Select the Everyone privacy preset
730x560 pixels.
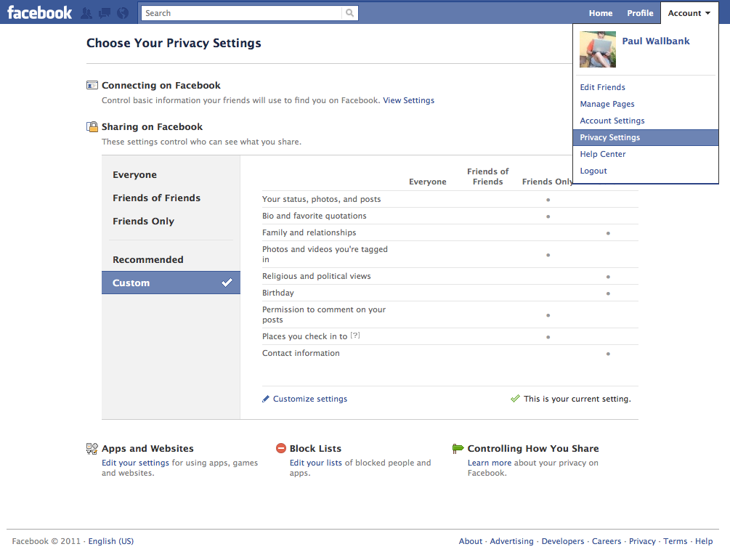pos(134,175)
